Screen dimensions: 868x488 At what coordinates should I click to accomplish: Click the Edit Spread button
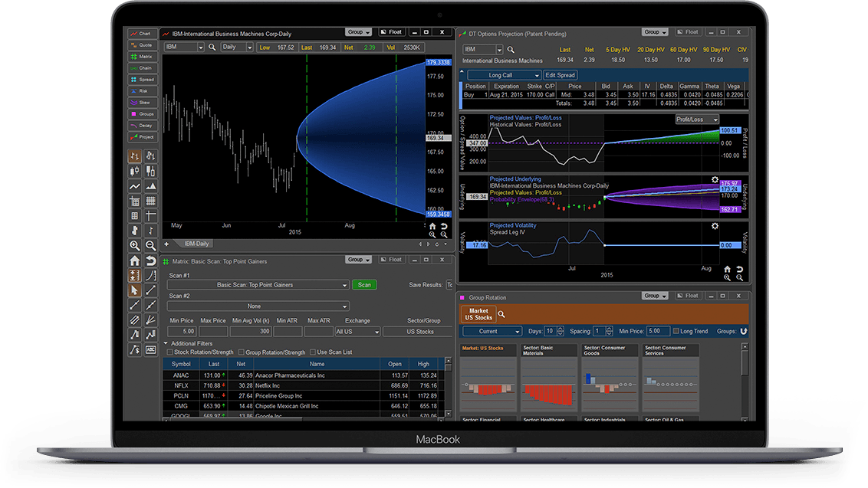pos(561,75)
